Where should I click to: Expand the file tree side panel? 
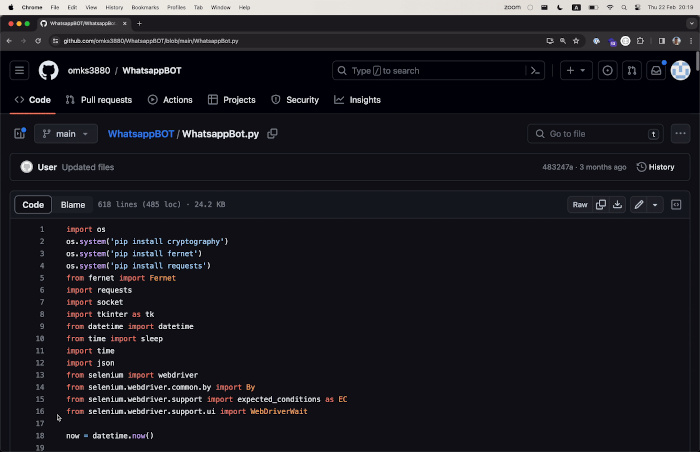pos(20,134)
